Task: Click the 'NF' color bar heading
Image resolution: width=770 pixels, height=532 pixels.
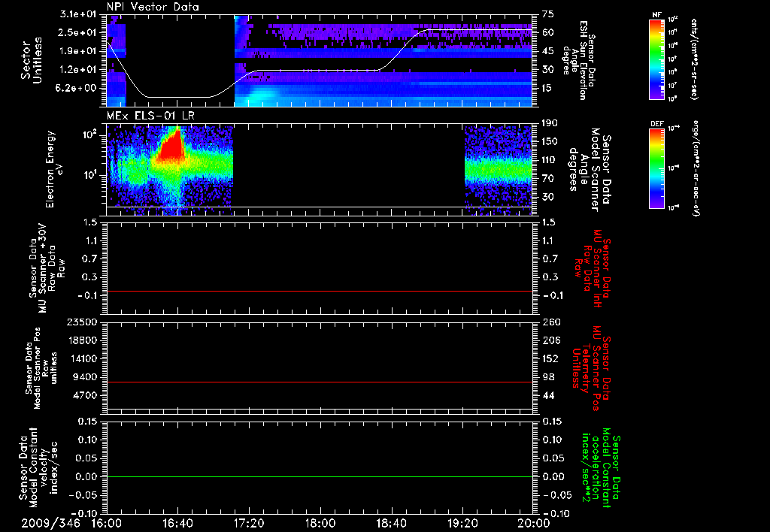Action: [x=657, y=15]
